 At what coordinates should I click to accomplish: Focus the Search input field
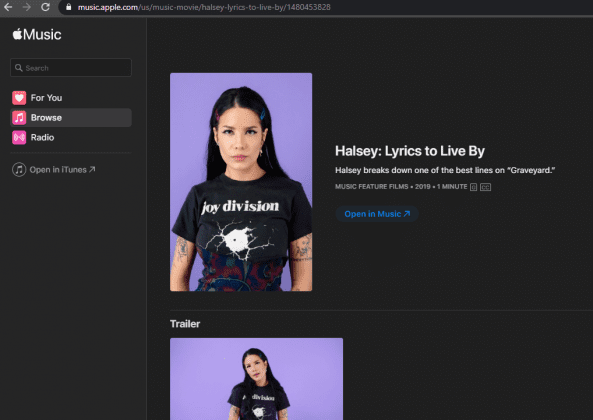71,68
